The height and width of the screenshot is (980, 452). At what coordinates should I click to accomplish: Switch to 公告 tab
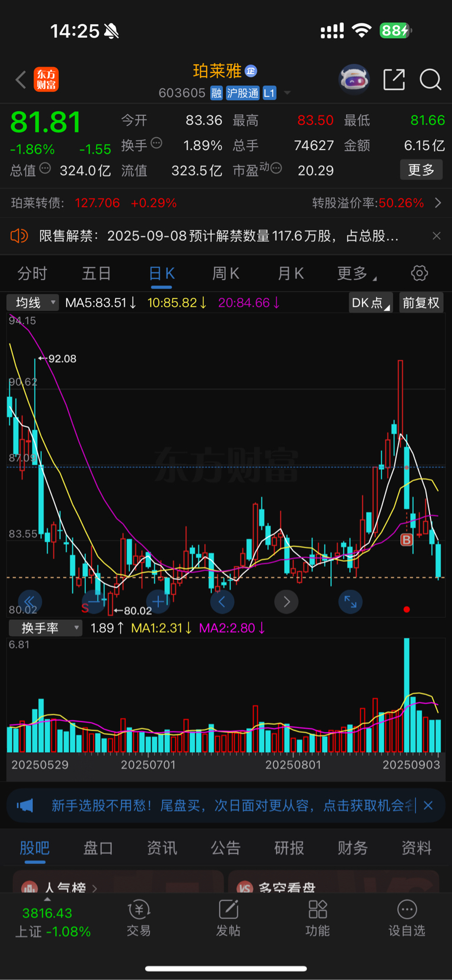[x=225, y=848]
